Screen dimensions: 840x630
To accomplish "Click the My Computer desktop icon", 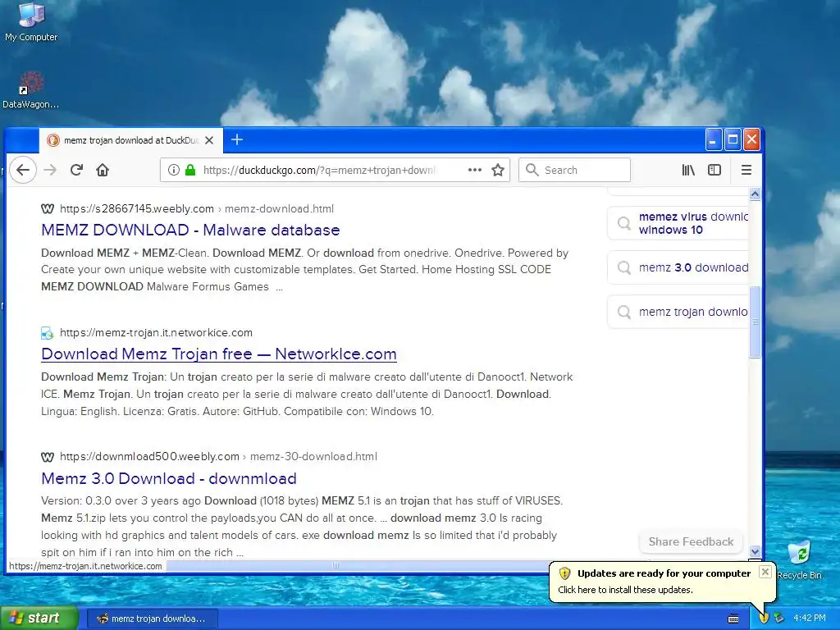I will tap(31, 22).
